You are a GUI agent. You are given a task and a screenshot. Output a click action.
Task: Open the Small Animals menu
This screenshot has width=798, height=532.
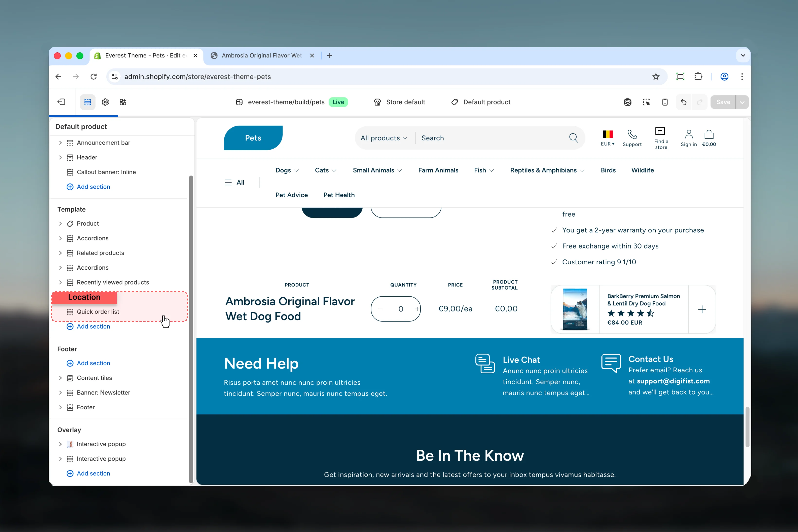[377, 170]
